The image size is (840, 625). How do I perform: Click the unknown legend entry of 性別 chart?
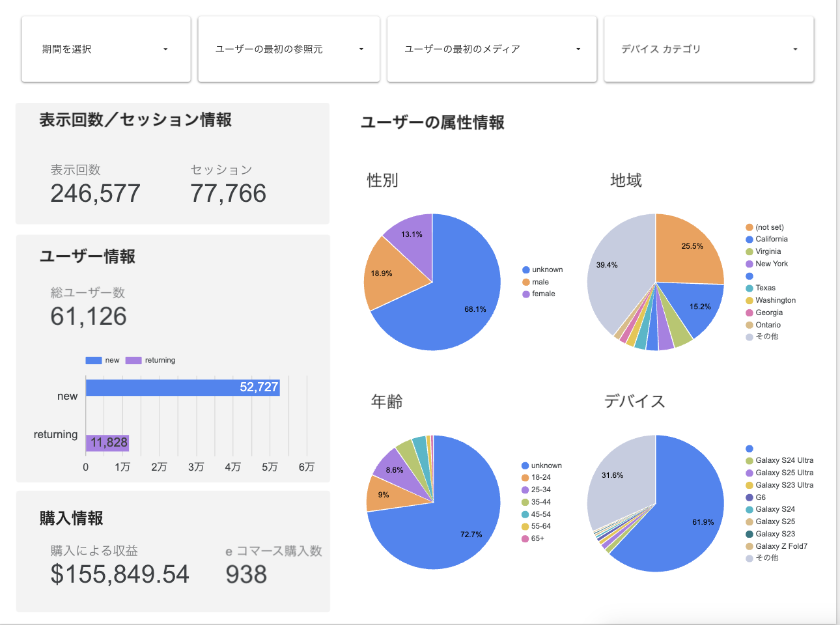click(x=542, y=270)
